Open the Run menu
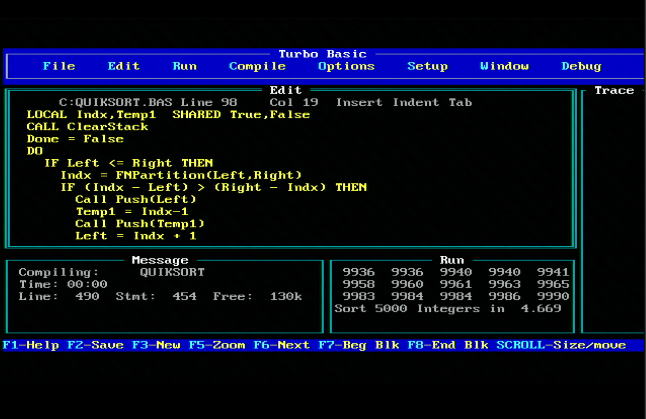 pyautogui.click(x=185, y=66)
